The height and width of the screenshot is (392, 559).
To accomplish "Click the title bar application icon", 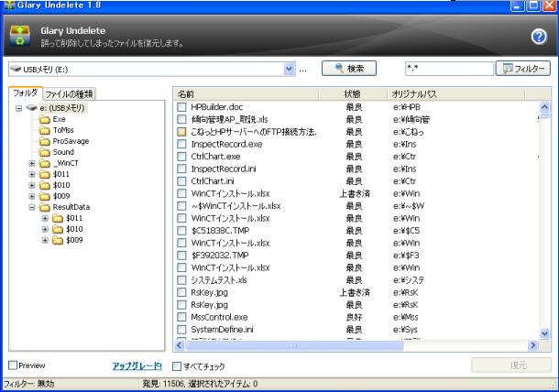I will (9, 5).
